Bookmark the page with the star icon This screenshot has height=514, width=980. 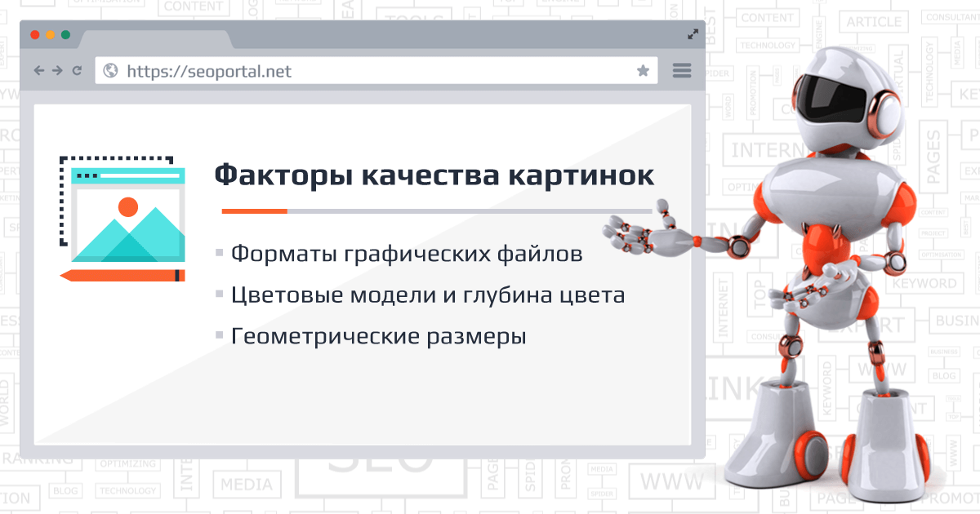click(x=644, y=71)
